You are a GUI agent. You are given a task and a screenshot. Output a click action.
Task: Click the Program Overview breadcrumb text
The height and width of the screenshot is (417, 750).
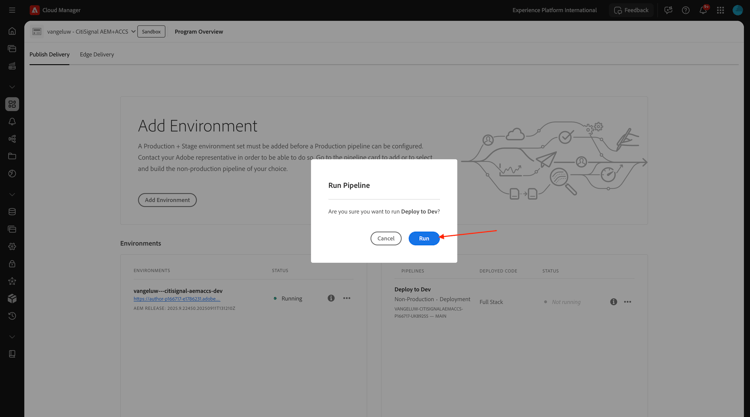[x=199, y=32]
